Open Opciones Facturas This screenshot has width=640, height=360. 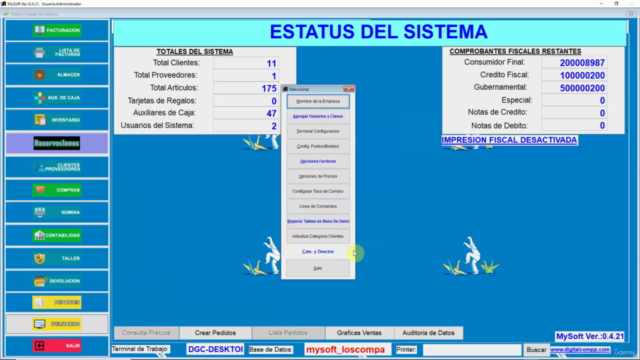pos(318,161)
